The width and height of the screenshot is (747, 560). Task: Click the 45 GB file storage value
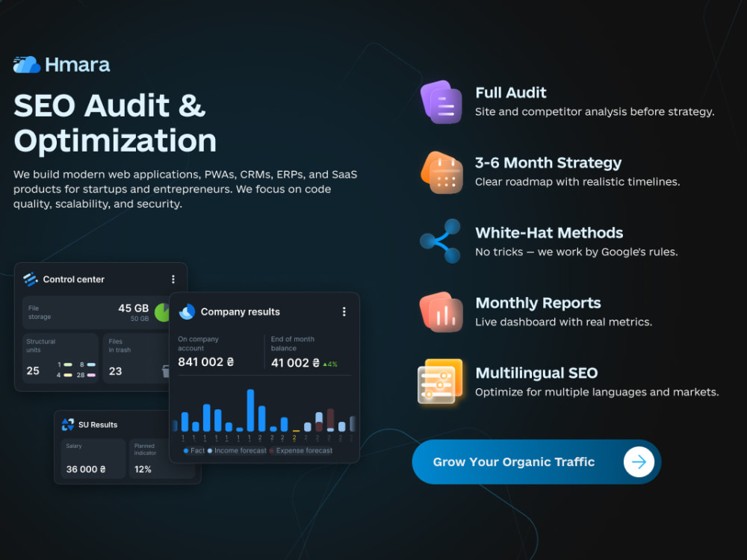pos(134,308)
